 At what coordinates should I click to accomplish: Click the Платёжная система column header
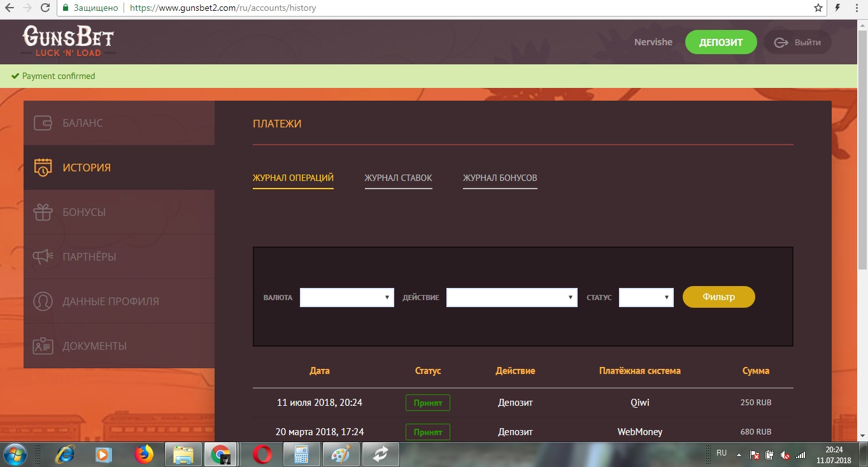coord(640,371)
